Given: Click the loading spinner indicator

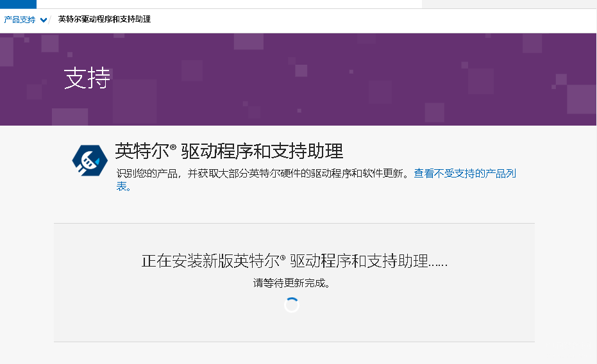Looking at the screenshot, I should pos(292,305).
